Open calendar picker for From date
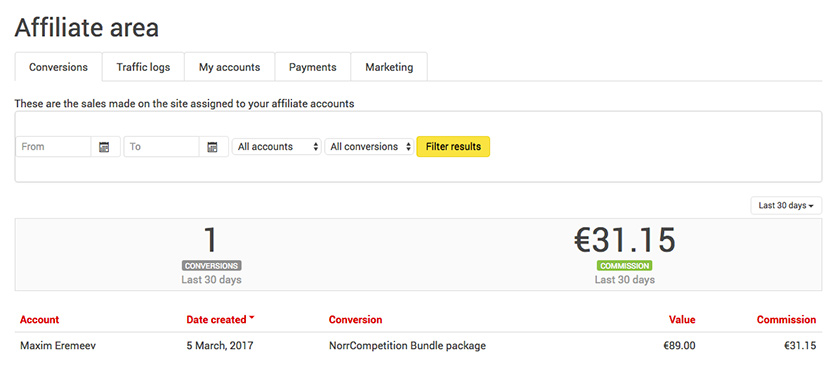This screenshot has height=369, width=837. point(105,147)
